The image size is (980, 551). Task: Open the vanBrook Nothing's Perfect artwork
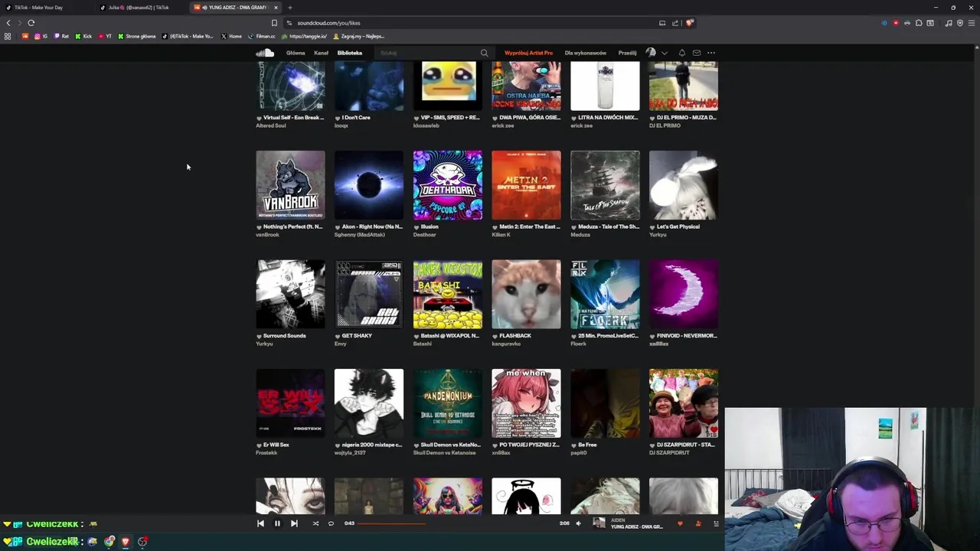click(x=290, y=185)
